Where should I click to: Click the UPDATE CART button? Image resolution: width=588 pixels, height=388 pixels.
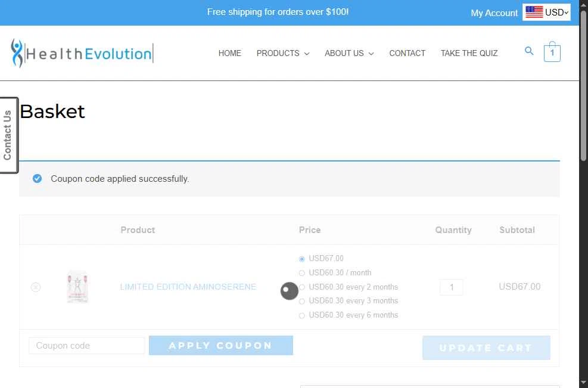[x=486, y=348]
